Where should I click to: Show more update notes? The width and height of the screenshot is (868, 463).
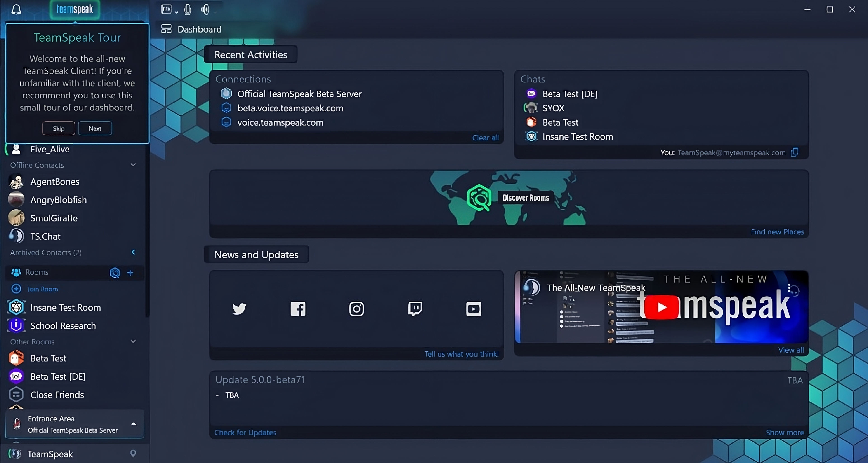(785, 433)
